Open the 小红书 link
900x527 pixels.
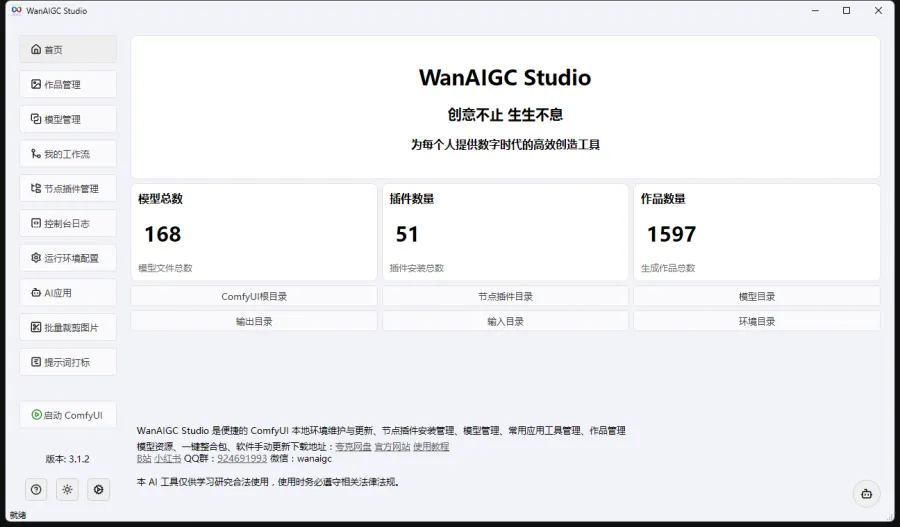(168, 458)
